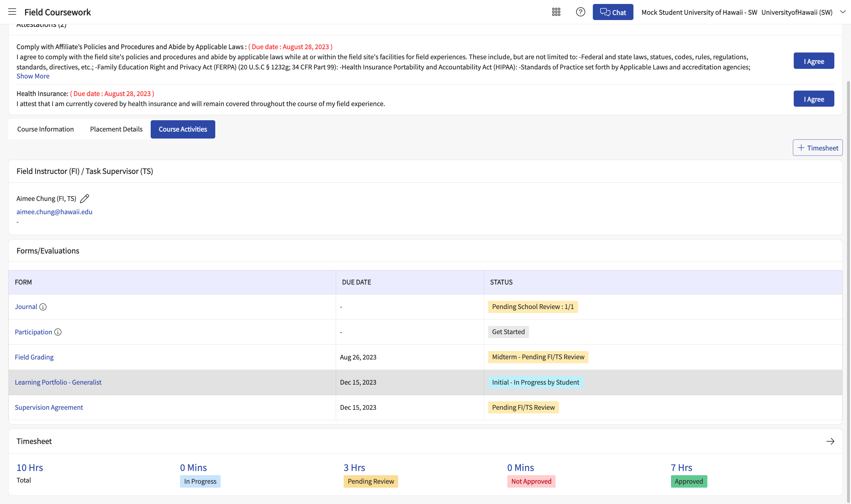Screen dimensions: 851x504
Task: Click the Get Started status badge
Action: [508, 332]
